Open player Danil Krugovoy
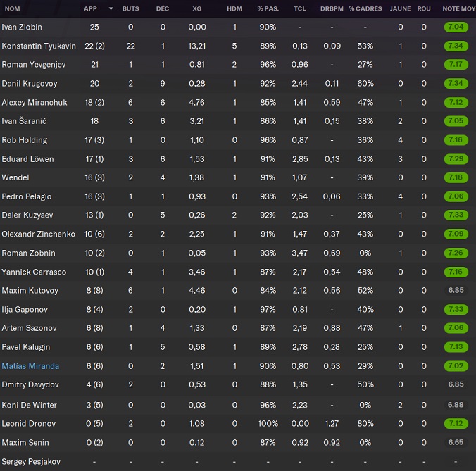This screenshot has width=476, height=471. (30, 84)
